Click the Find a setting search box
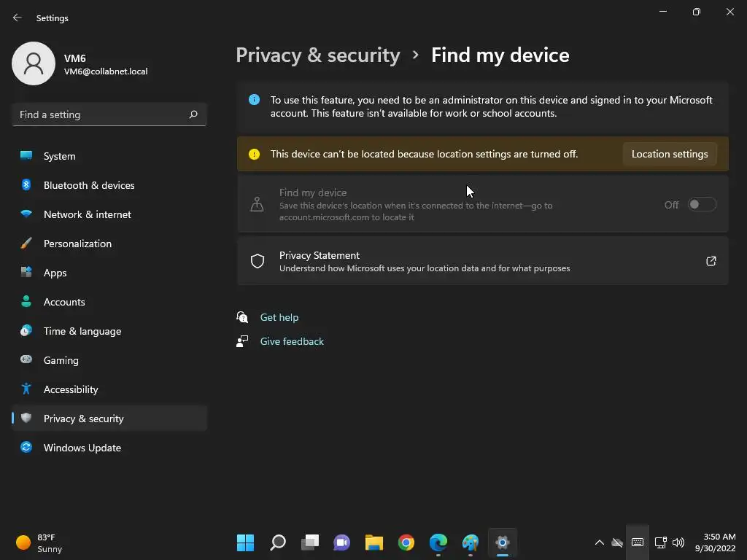This screenshot has height=560, width=747. [101, 114]
